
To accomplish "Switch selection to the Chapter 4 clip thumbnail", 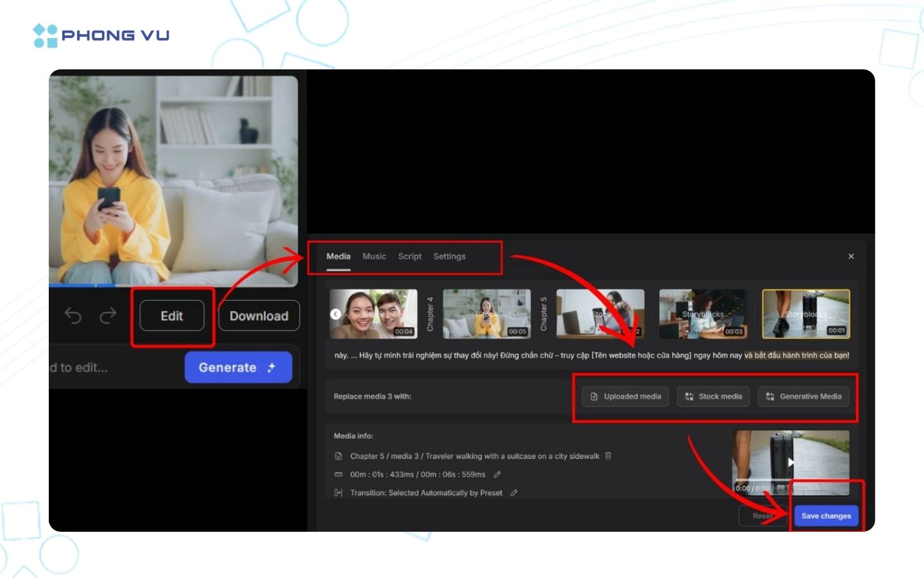I will pos(486,314).
